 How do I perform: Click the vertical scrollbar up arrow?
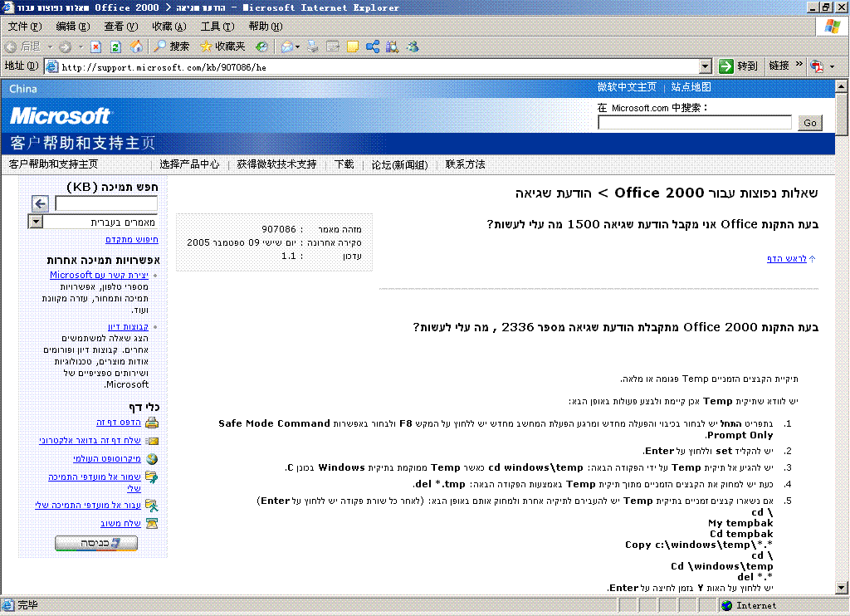click(x=842, y=86)
